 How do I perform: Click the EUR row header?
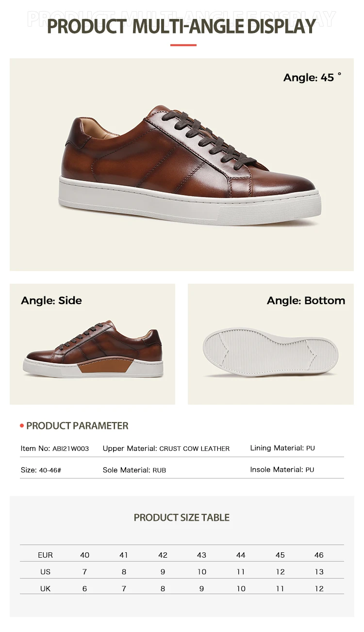(x=45, y=555)
